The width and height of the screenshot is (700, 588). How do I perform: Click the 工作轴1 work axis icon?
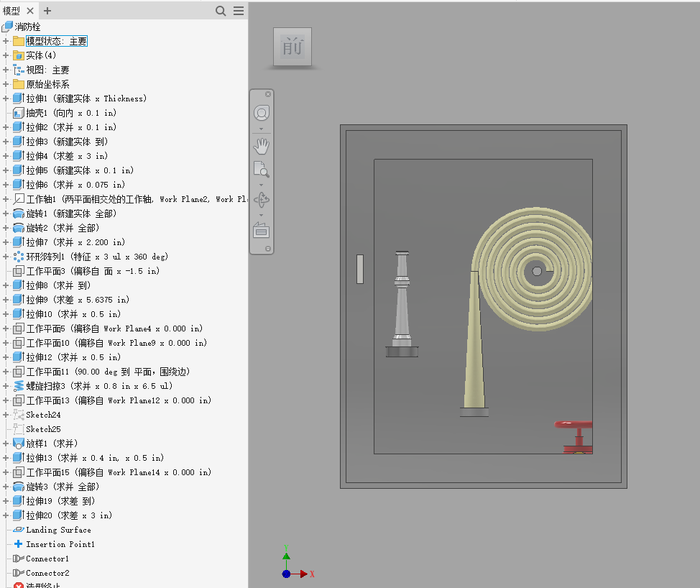[18, 199]
